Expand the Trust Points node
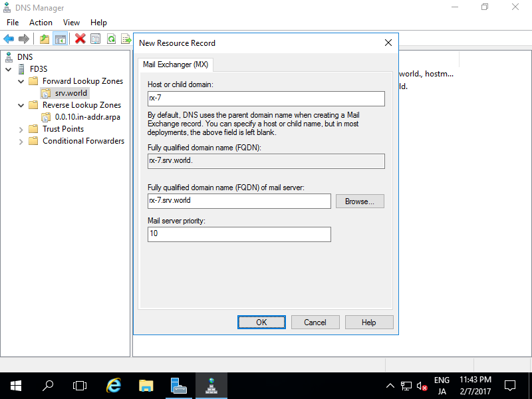This screenshot has width=532, height=399. tap(21, 129)
